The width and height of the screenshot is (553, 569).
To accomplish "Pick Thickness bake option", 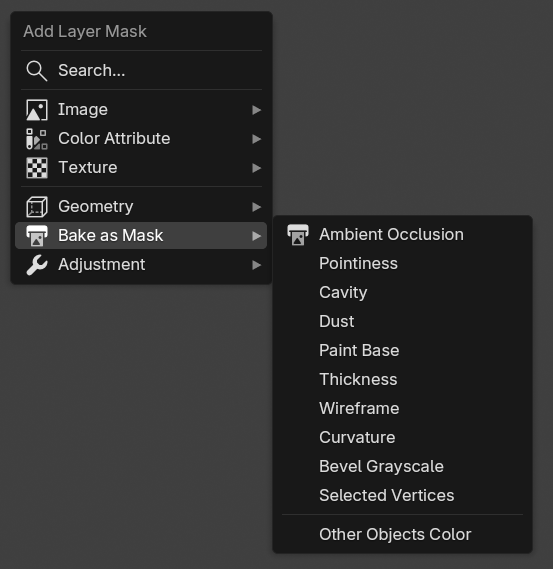I will coord(402,380).
